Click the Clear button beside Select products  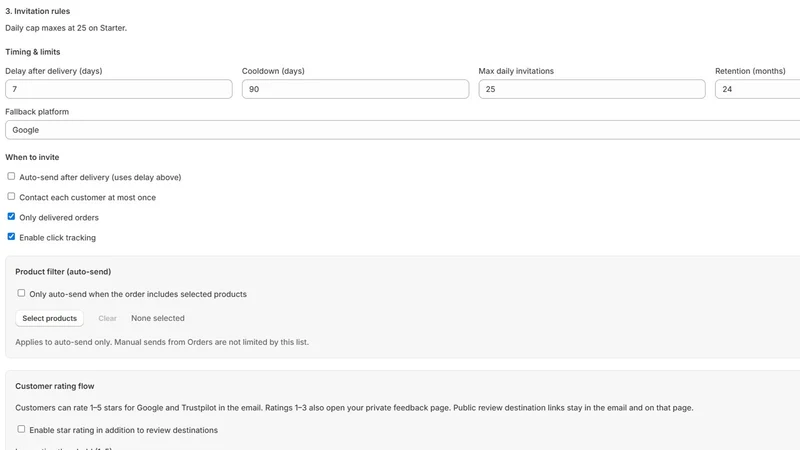108,318
